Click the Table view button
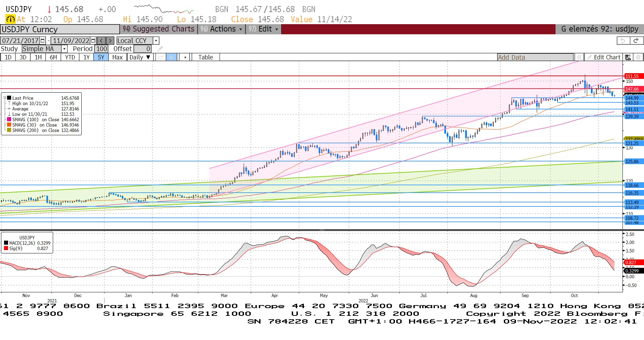This screenshot has width=644, height=340. 206,57
